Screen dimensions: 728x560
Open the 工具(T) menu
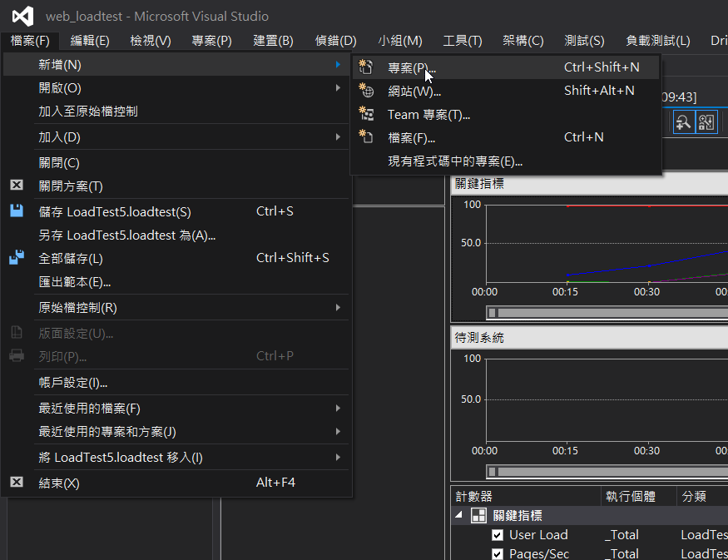[x=463, y=41]
